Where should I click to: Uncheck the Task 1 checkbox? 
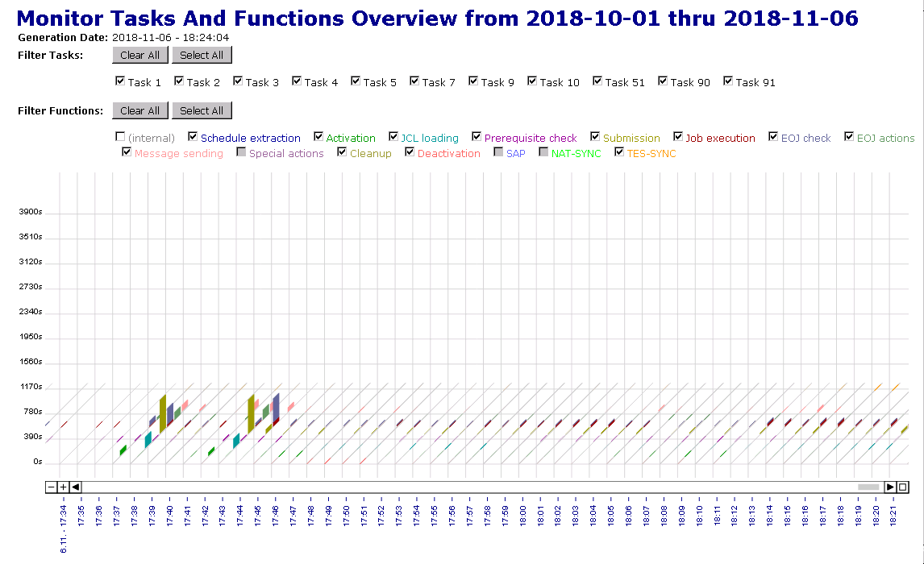(119, 81)
